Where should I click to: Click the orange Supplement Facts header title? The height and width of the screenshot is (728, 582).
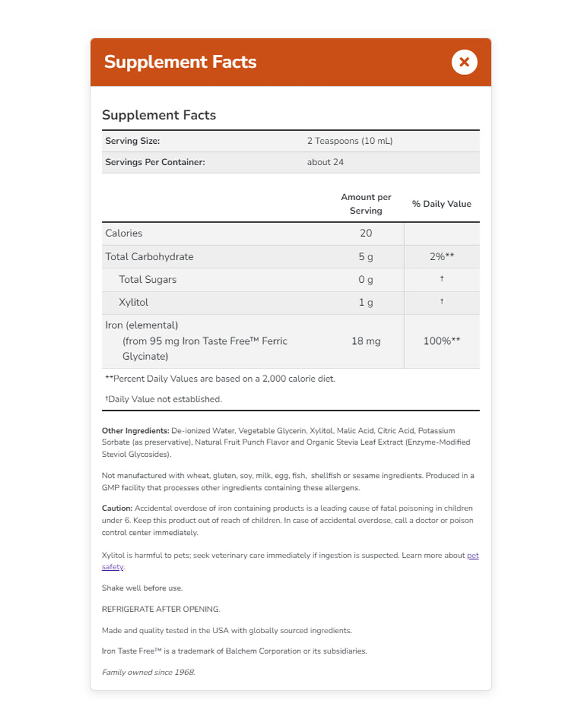coord(180,62)
